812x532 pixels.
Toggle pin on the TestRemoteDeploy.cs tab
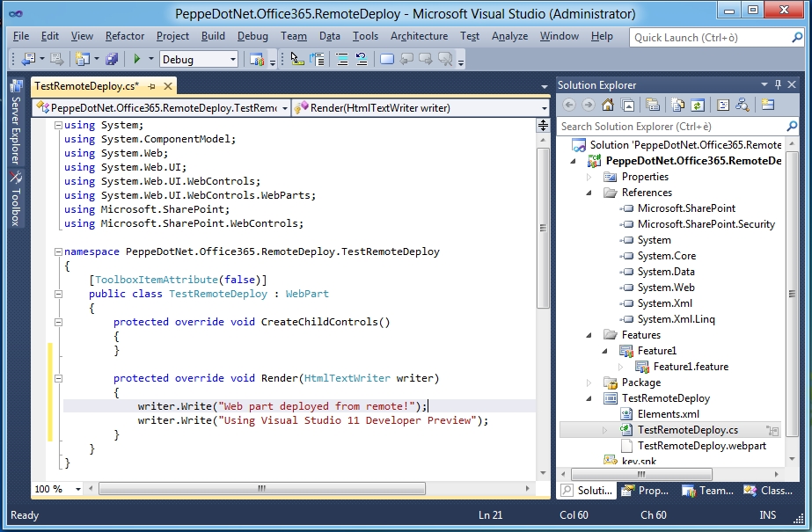point(151,86)
